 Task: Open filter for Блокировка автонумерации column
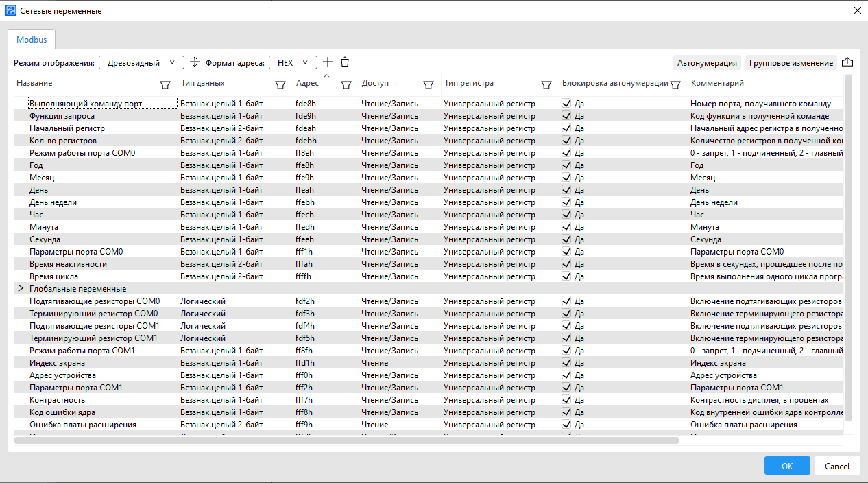(x=675, y=84)
